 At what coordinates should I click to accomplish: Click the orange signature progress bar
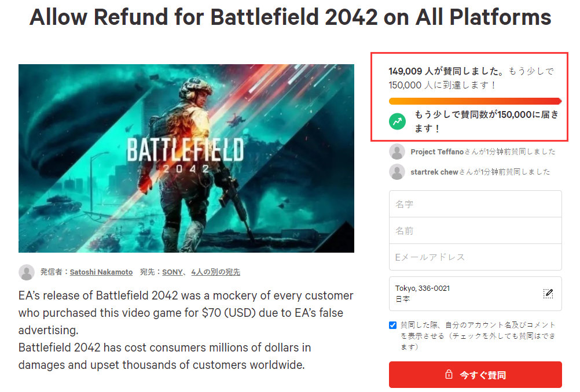click(x=475, y=101)
